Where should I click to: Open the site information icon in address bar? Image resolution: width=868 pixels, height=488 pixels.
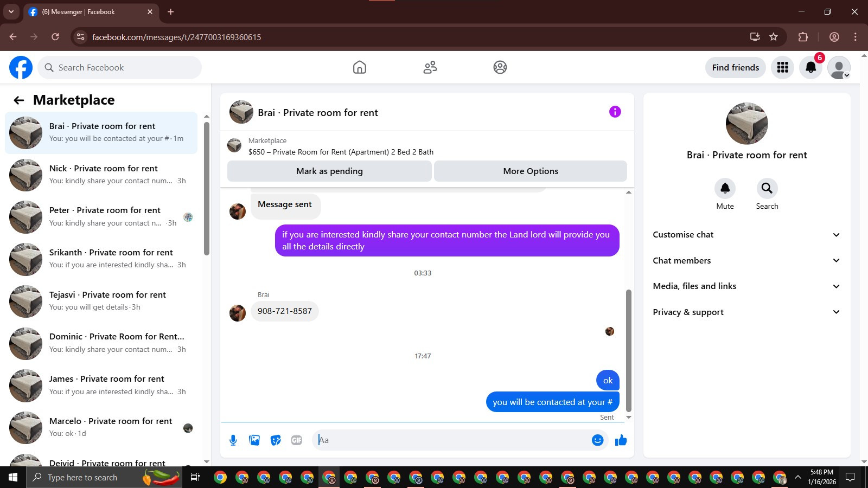pos(81,37)
